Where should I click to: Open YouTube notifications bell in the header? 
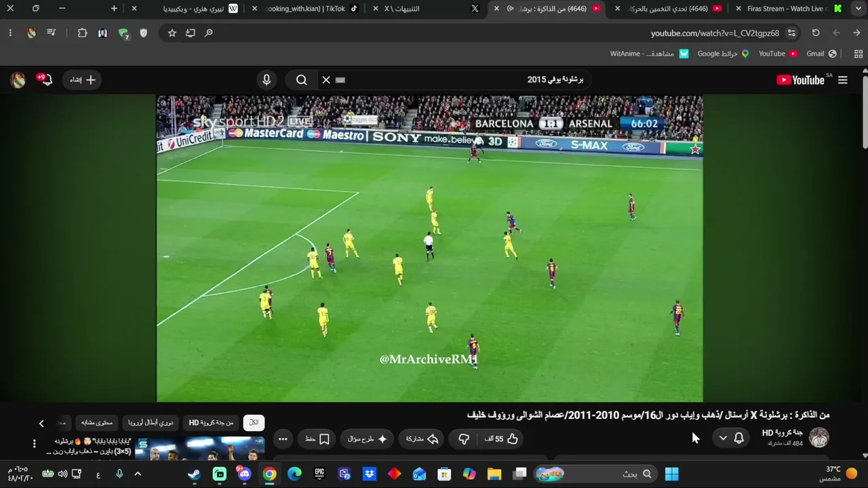pyautogui.click(x=45, y=80)
